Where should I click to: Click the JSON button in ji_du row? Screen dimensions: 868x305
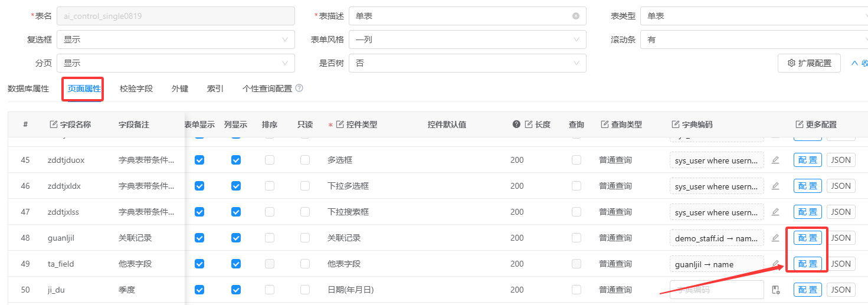tap(841, 290)
